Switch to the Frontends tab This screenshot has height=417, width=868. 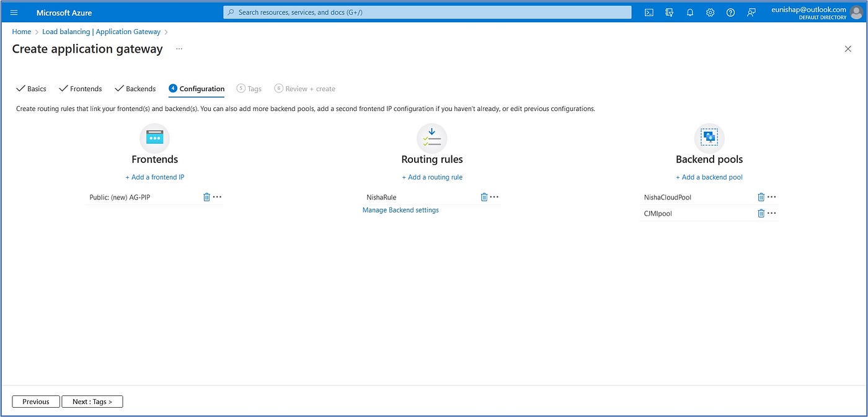86,89
